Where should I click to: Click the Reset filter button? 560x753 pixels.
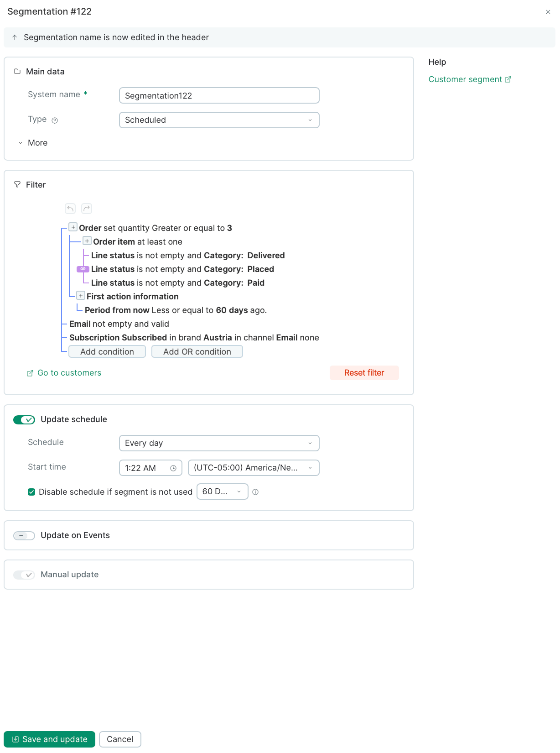click(x=364, y=373)
